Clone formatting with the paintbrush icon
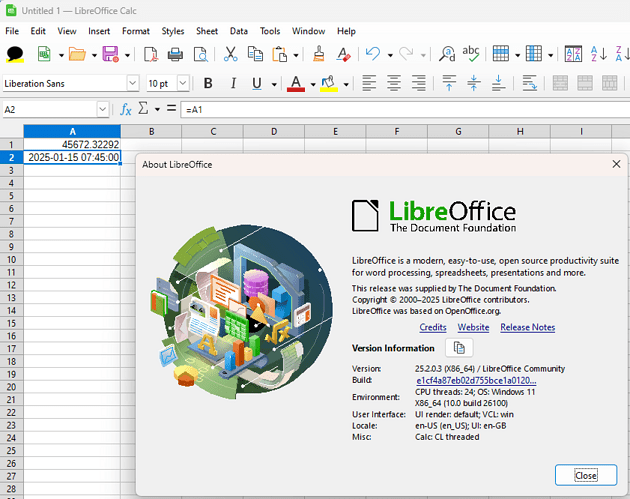Viewport: 630px width, 499px height. pyautogui.click(x=319, y=54)
